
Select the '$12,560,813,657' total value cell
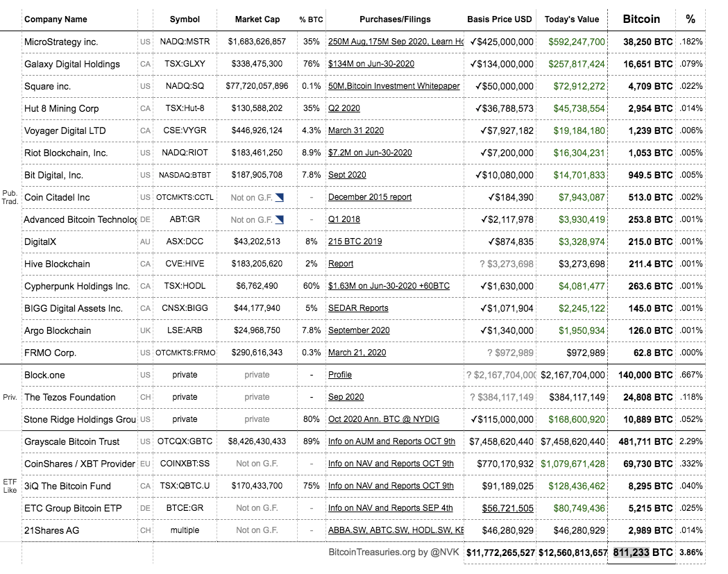pyautogui.click(x=572, y=552)
